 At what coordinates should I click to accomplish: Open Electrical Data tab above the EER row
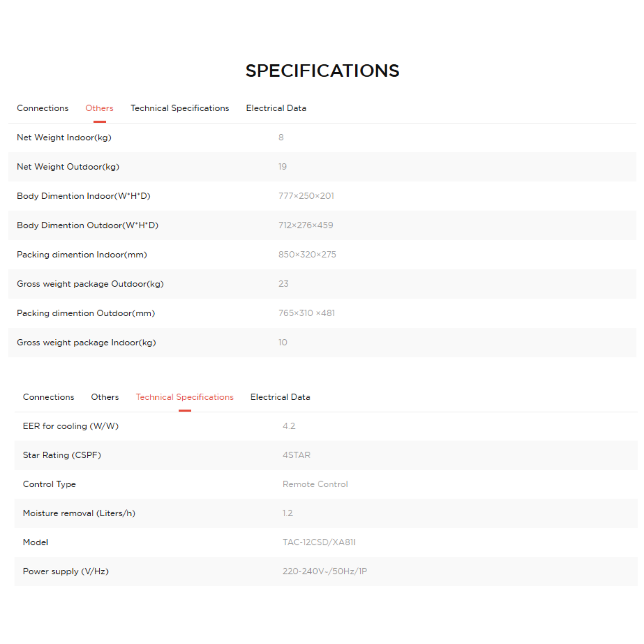click(280, 397)
